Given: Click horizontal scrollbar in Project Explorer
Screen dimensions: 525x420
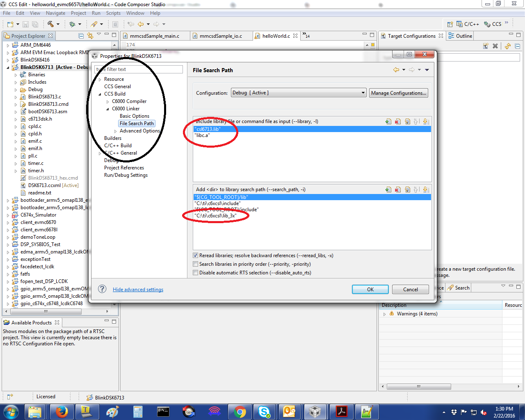Looking at the screenshot, I should 46,312.
